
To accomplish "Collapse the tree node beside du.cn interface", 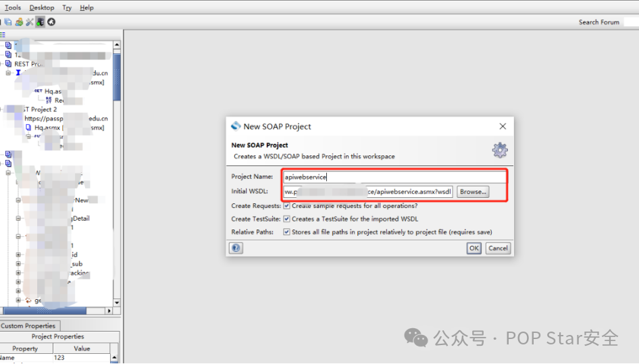I will point(8,73).
